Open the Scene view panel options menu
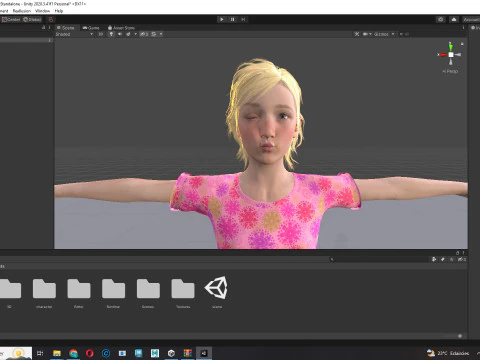480x360 pixels. click(x=463, y=28)
